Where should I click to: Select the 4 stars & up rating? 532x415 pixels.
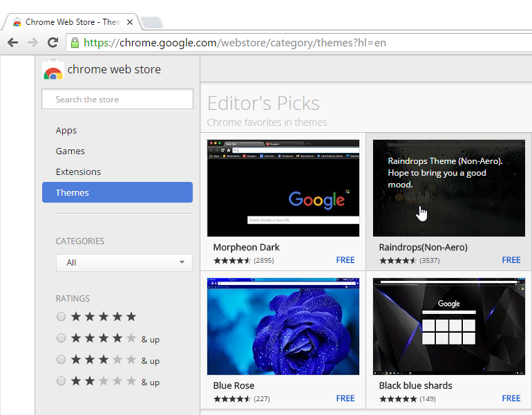[61, 338]
